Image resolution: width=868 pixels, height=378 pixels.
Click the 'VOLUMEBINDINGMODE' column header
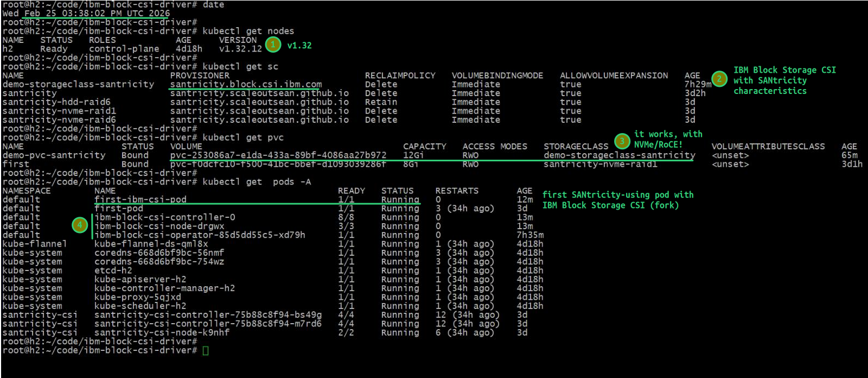click(x=497, y=75)
